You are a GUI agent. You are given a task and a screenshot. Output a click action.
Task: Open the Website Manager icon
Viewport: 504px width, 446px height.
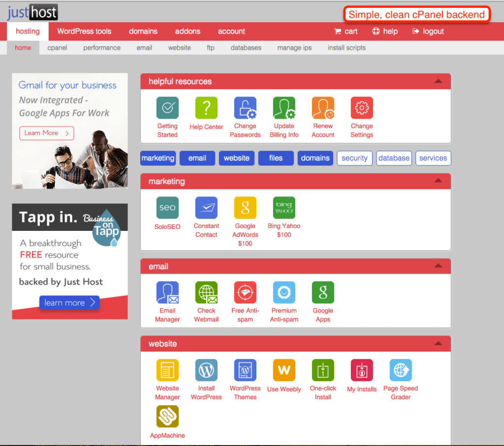pos(167,370)
